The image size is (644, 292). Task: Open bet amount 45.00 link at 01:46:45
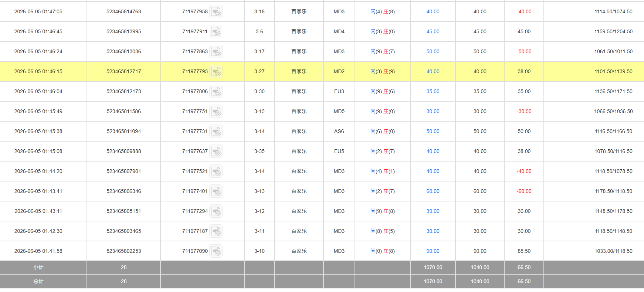(x=433, y=31)
